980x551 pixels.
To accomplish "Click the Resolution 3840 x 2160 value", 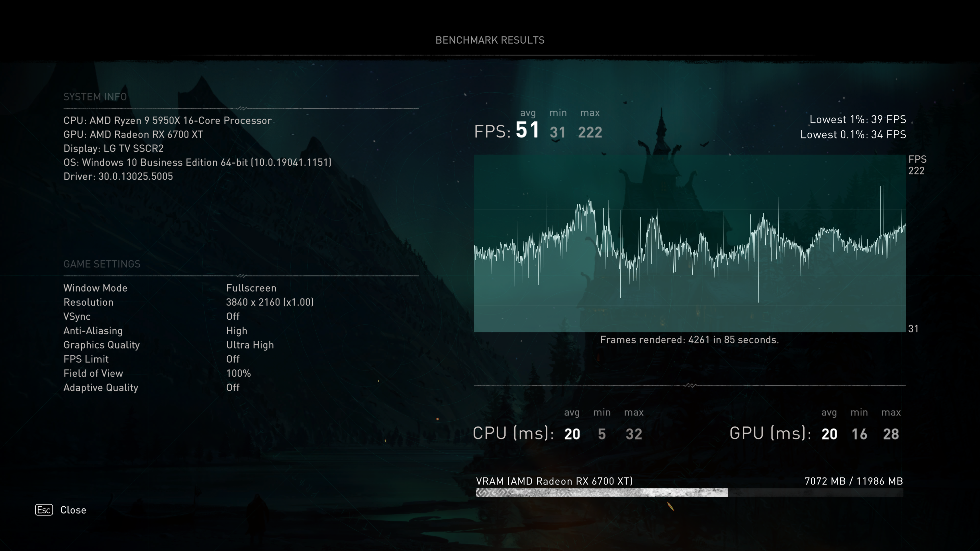I will tap(270, 302).
